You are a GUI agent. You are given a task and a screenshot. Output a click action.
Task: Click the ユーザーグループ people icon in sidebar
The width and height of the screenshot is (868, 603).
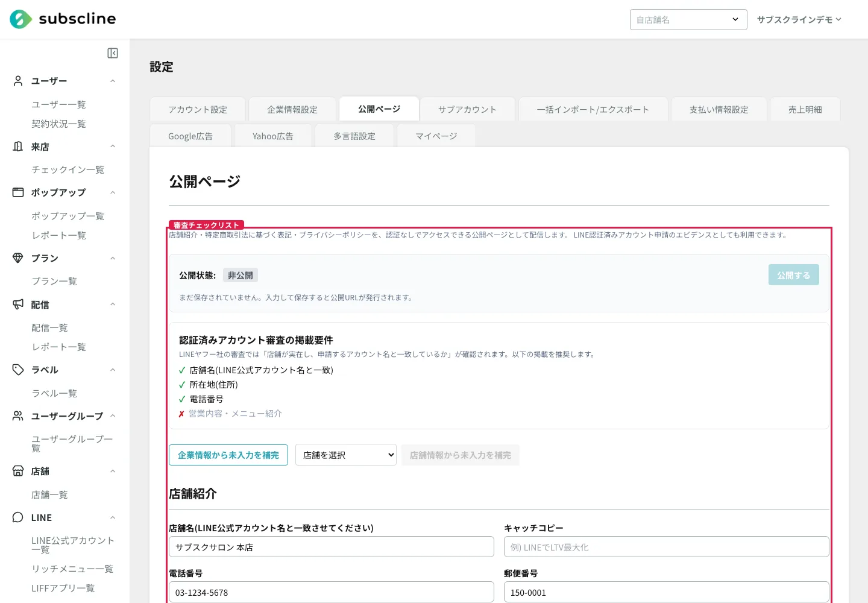(x=18, y=416)
